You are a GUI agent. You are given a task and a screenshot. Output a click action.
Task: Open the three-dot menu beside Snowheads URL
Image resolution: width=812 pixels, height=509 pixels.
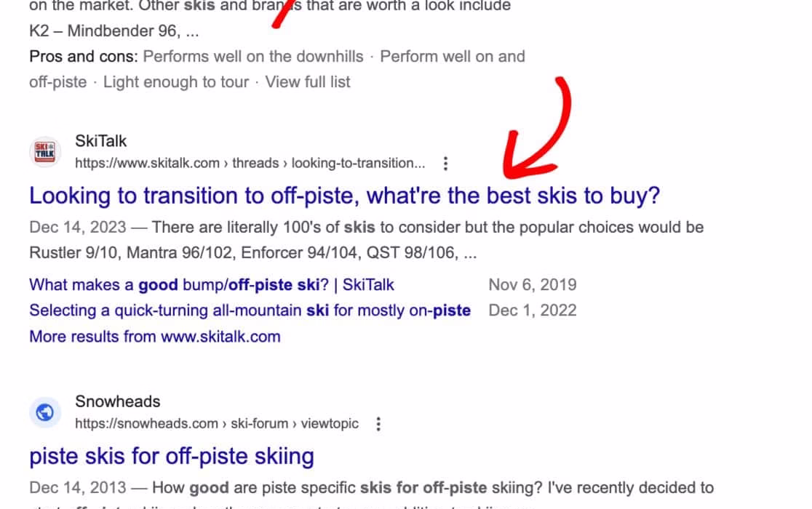(378, 424)
